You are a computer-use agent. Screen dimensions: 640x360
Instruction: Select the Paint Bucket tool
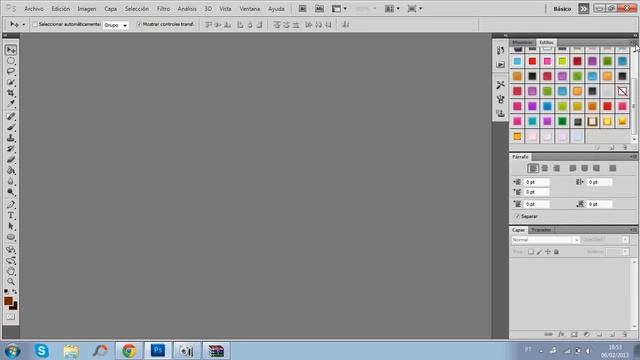[x=11, y=170]
